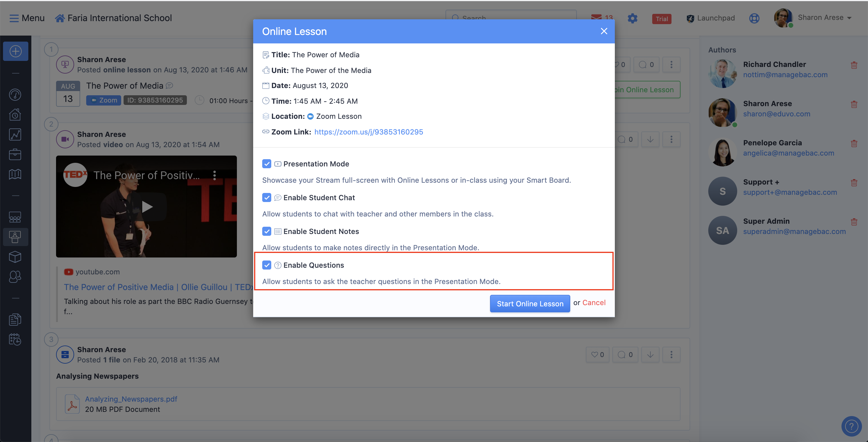Click the mail envelope notifications icon
The height and width of the screenshot is (442, 868).
click(x=596, y=17)
